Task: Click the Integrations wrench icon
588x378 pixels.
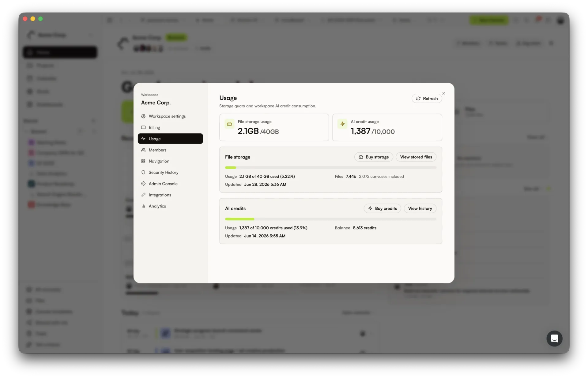Action: pyautogui.click(x=143, y=195)
